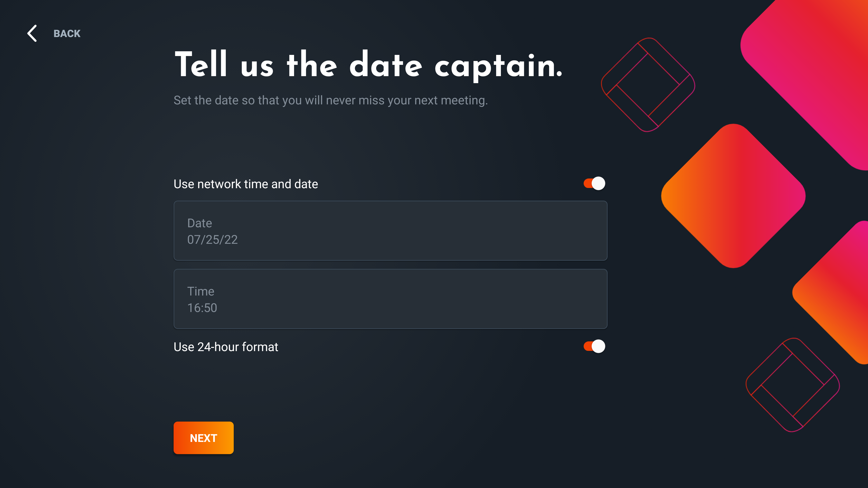Turn off the 24-hour format switch
Image resolution: width=868 pixels, height=488 pixels.
click(x=594, y=347)
